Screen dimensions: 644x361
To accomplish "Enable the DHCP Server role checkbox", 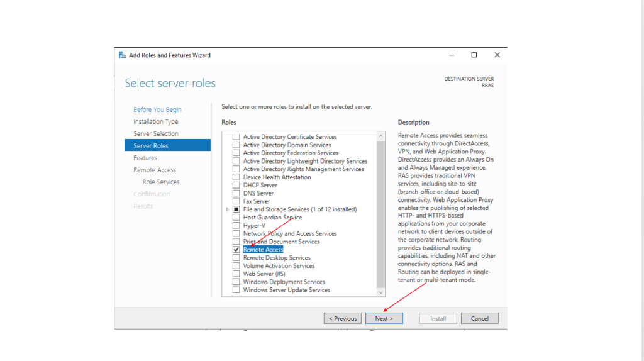I will (236, 186).
